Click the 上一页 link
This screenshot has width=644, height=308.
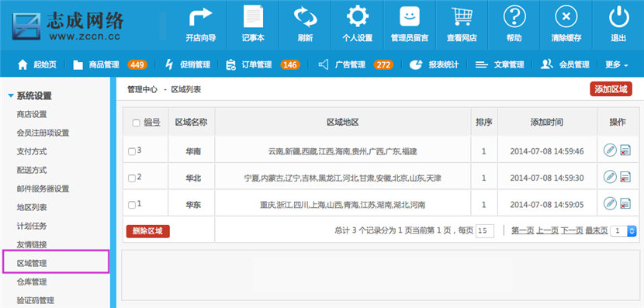(x=548, y=230)
